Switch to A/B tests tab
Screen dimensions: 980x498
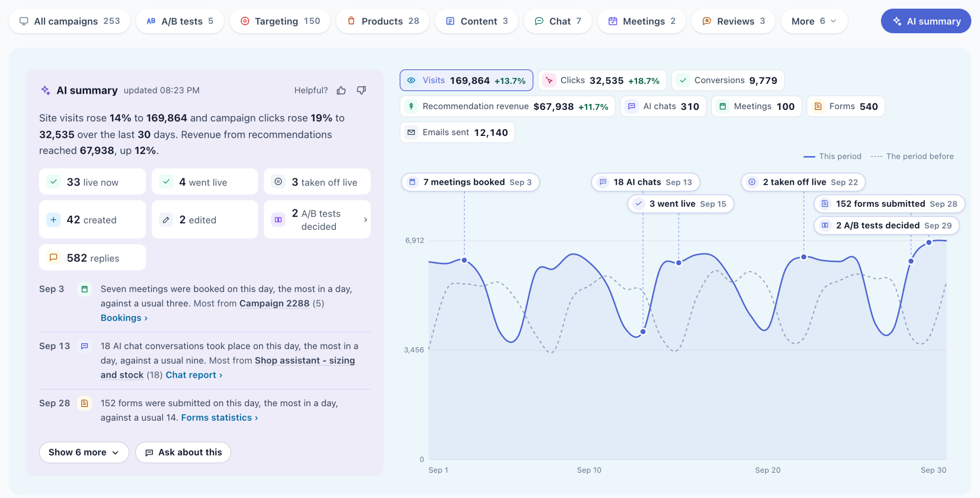180,21
